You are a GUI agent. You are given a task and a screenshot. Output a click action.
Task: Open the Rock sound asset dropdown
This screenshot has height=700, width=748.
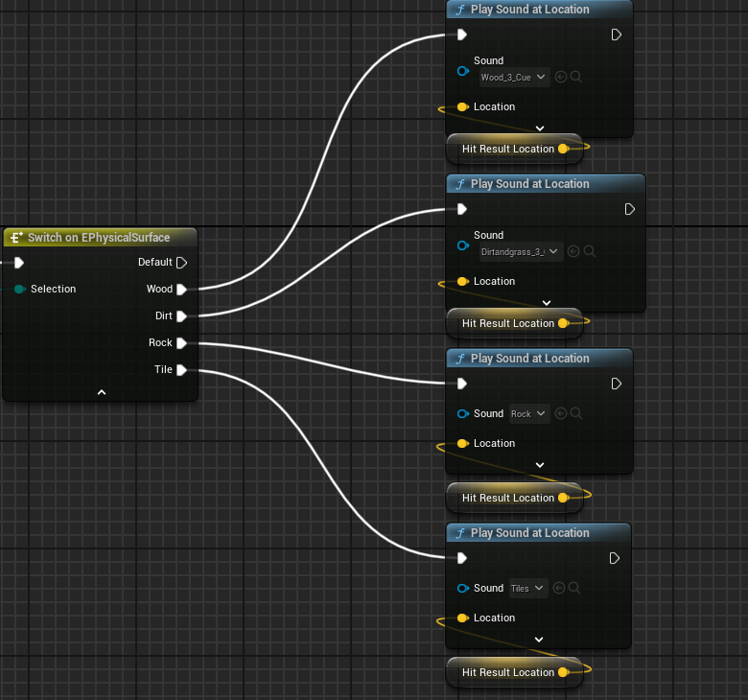529,413
